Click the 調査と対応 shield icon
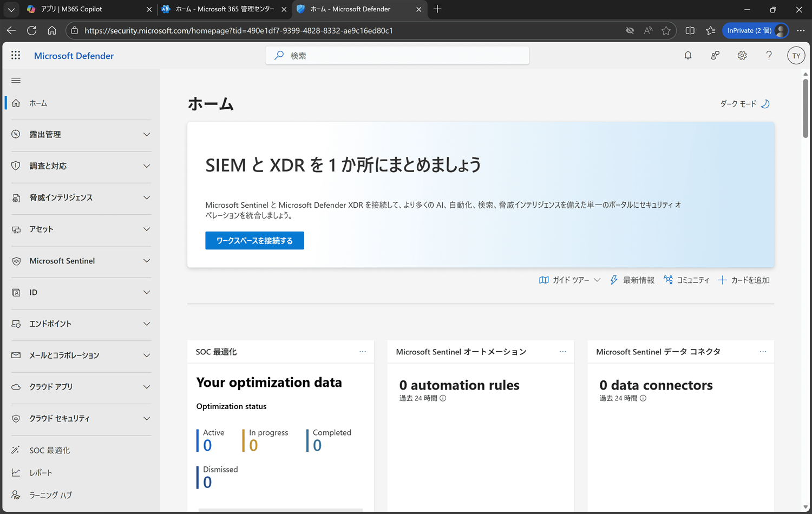812x514 pixels. point(16,166)
